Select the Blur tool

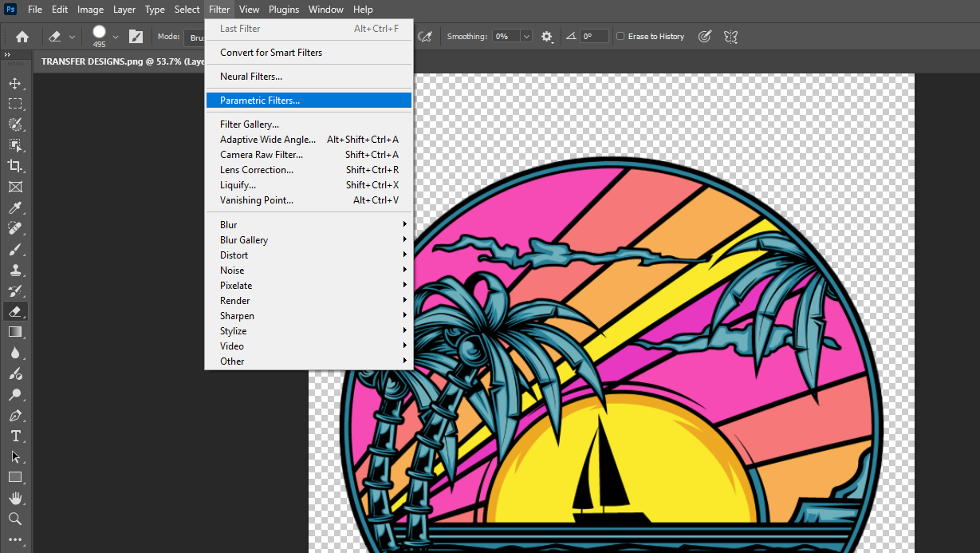tap(15, 353)
